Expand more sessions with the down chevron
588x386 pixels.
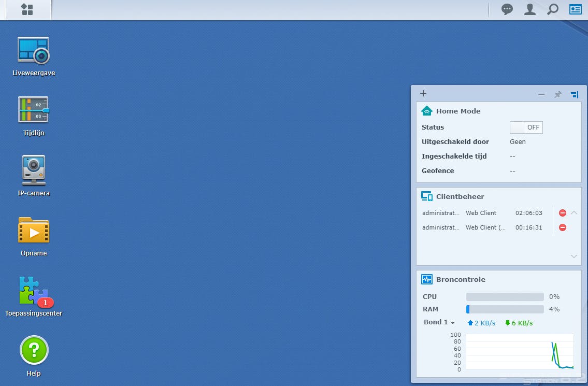point(574,256)
